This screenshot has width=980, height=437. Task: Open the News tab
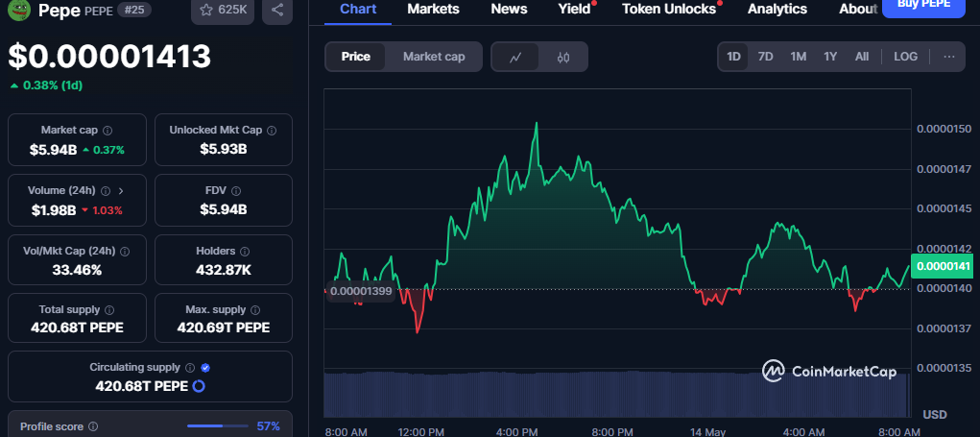coord(509,10)
